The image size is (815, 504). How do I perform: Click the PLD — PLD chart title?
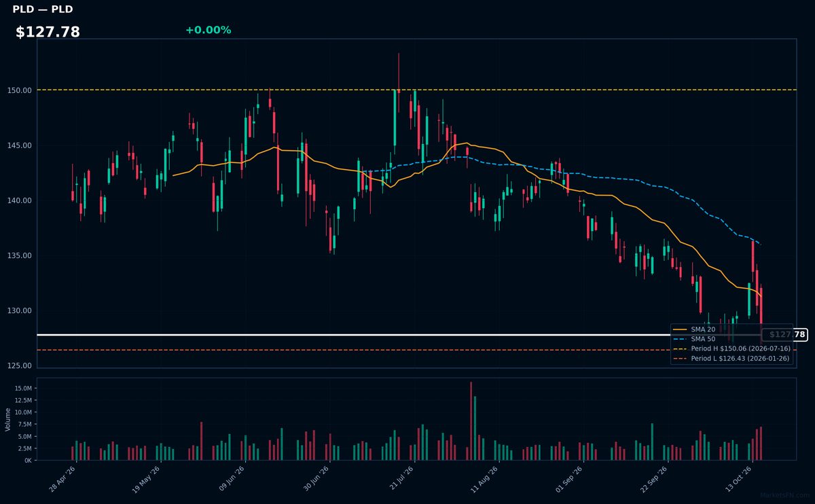[43, 10]
